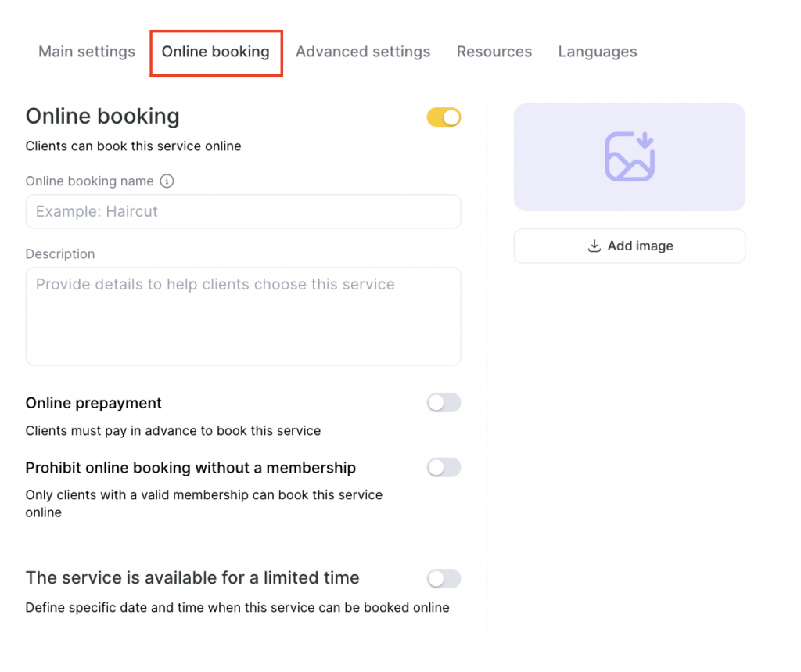Viewport: 801px width, 672px height.
Task: Focus the Online booking name input field
Action: coord(242,211)
